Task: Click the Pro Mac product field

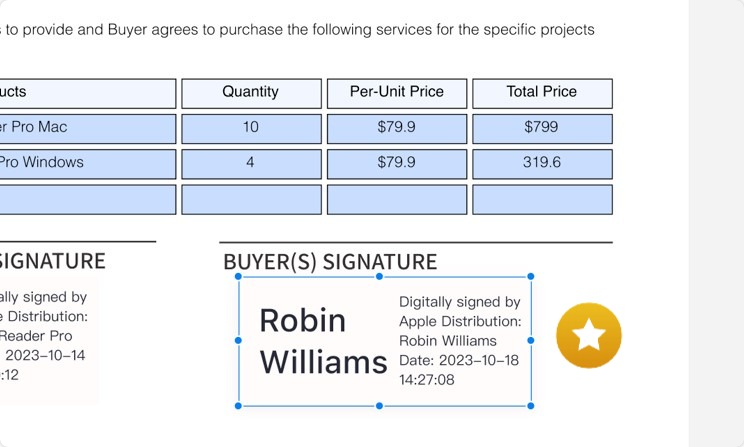Action: (88, 129)
